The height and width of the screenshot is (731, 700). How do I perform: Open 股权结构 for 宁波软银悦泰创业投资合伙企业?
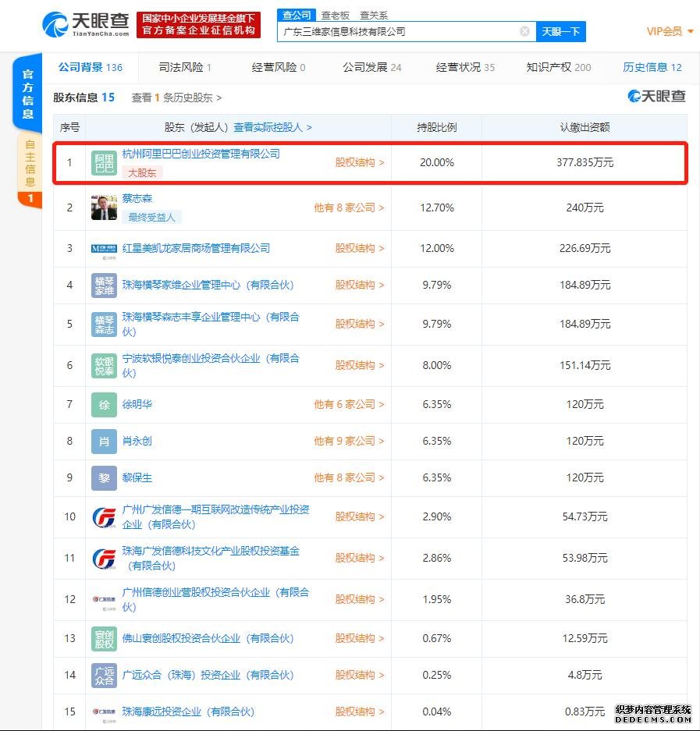pyautogui.click(x=360, y=365)
